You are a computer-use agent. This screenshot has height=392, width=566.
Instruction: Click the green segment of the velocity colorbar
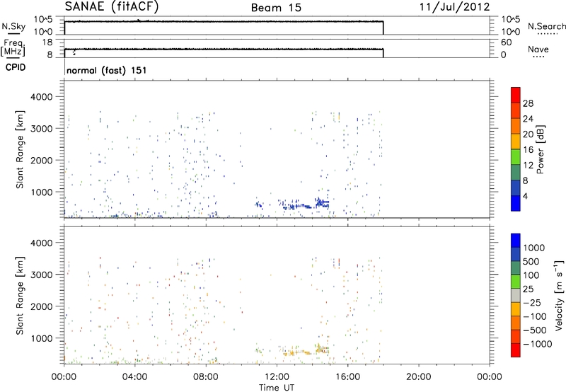(x=516, y=282)
